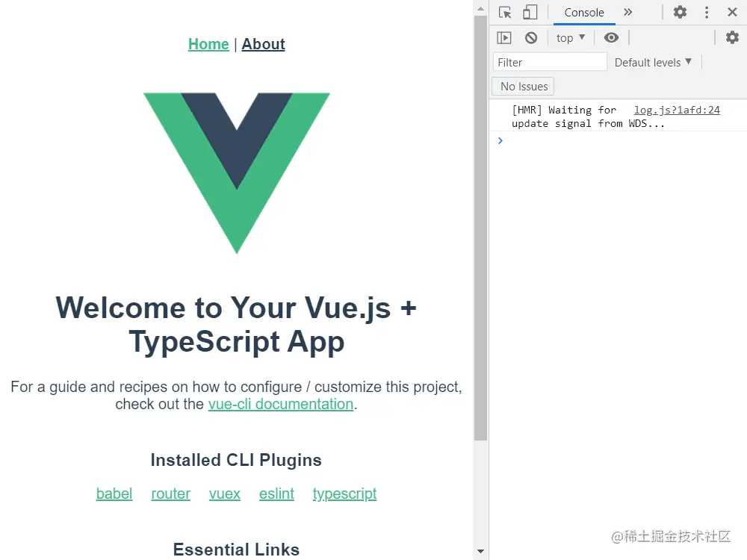Click the Essential Links heading
The image size is (747, 560).
point(236,549)
